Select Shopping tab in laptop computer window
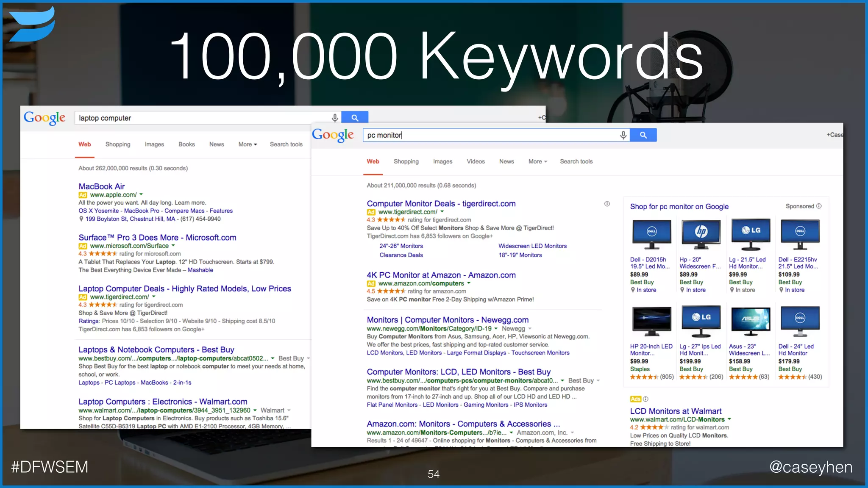The width and height of the screenshot is (868, 488). click(x=118, y=144)
